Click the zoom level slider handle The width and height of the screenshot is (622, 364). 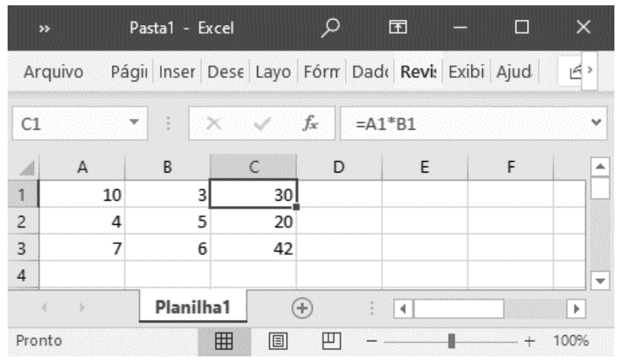pyautogui.click(x=452, y=340)
